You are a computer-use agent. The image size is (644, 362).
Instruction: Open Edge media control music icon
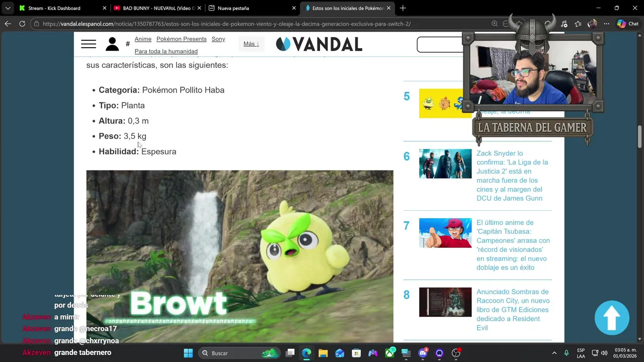pos(564,24)
